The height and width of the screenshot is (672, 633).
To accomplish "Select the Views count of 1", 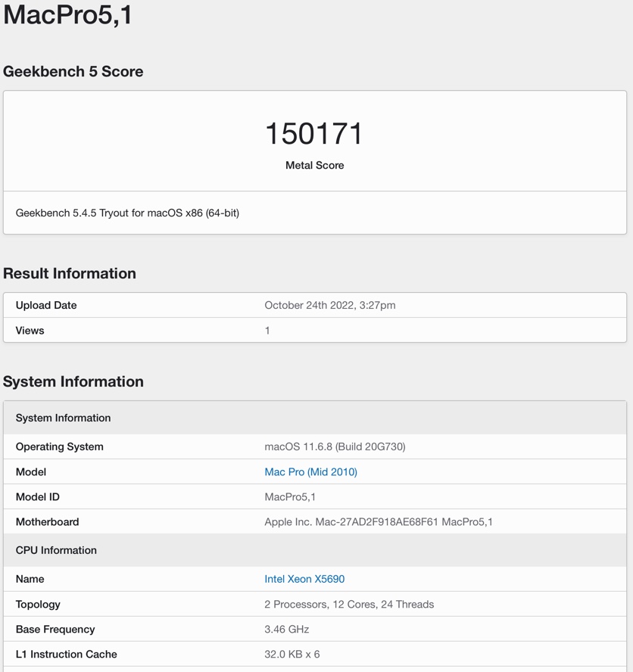I will pos(267,331).
